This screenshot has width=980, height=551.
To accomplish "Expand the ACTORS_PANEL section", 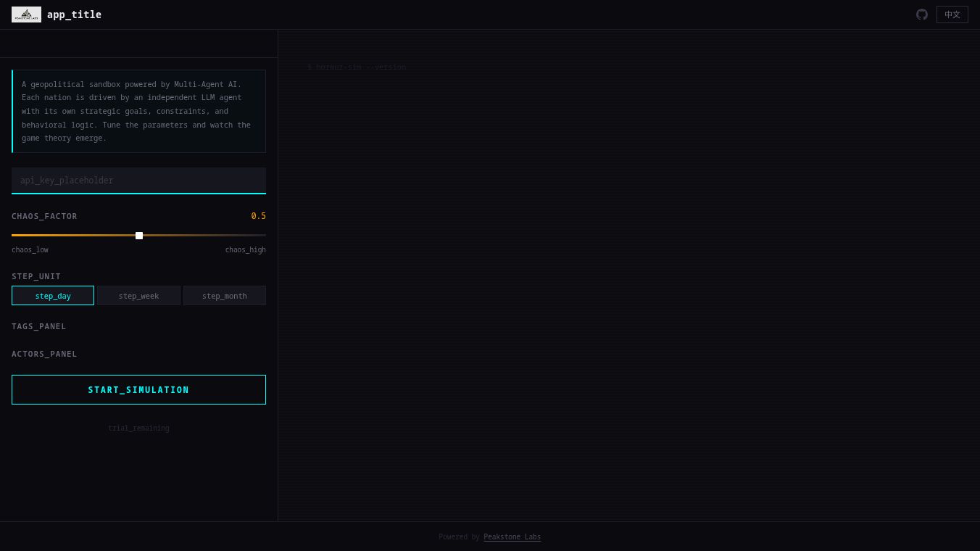I will click(44, 355).
